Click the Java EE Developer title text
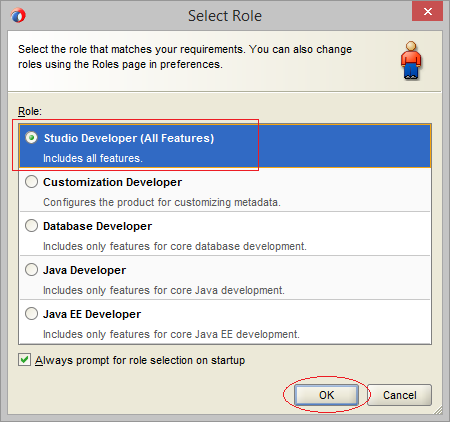Screen dimensions: 450x422 [x=92, y=314]
